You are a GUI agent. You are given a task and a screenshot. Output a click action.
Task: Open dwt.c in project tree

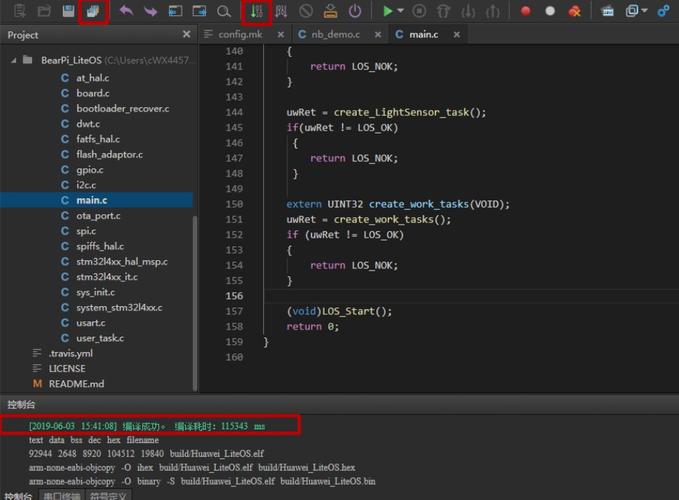point(88,124)
